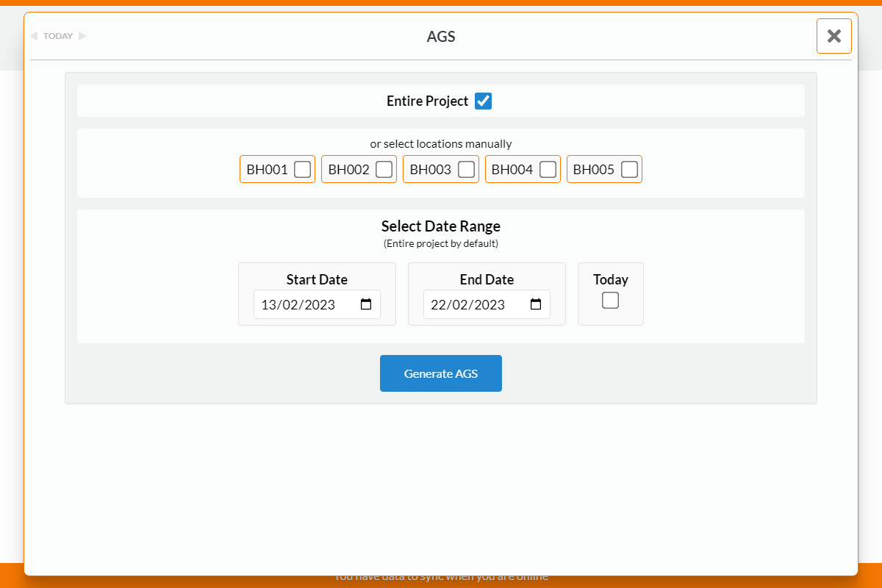Select the BH003 location checkbox
This screenshot has width=882, height=588.
point(466,170)
